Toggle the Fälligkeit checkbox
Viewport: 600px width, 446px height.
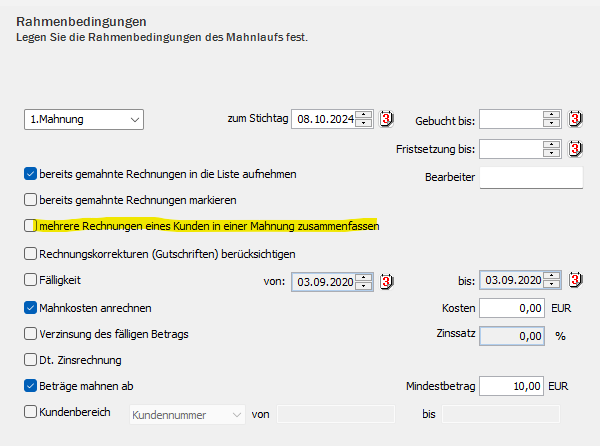[30, 281]
